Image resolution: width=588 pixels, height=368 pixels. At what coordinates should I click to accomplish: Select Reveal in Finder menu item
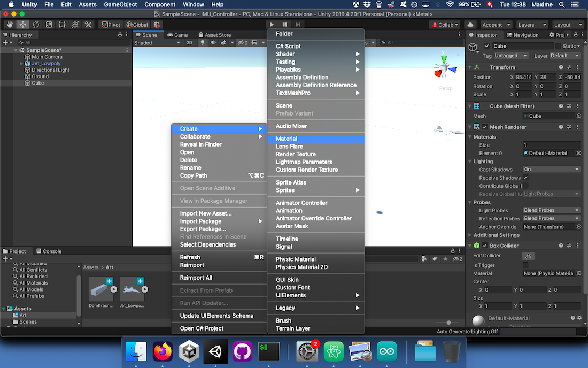click(219, 144)
